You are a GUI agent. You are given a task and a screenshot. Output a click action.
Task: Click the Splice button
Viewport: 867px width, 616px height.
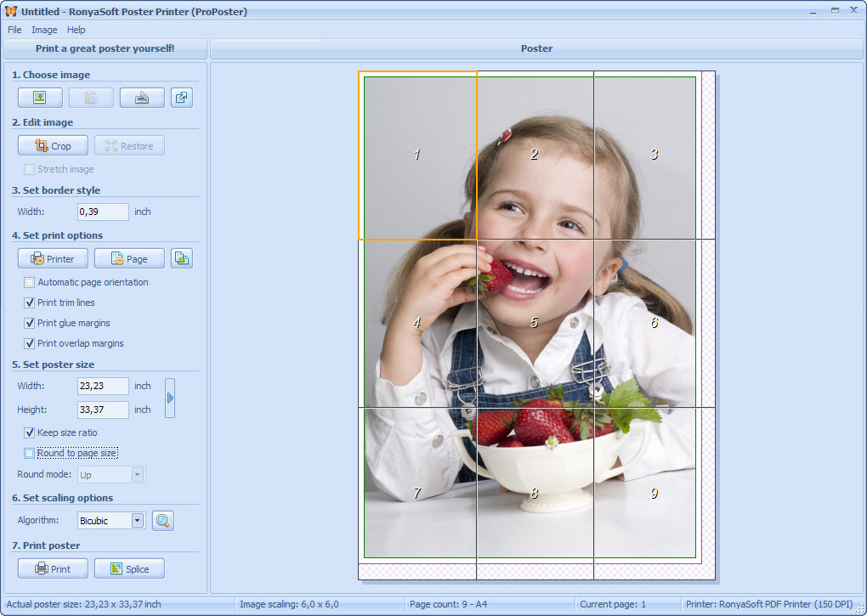click(x=129, y=569)
